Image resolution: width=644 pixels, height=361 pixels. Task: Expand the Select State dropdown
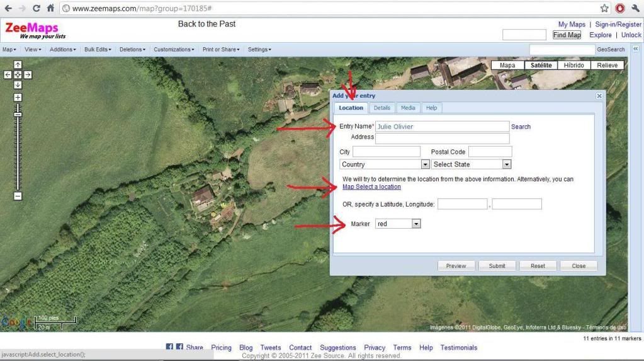coord(471,164)
